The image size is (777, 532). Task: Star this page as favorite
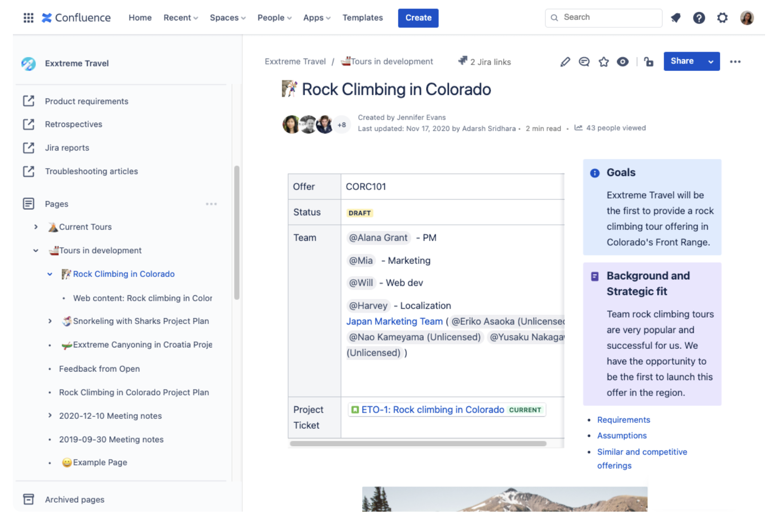tap(603, 62)
